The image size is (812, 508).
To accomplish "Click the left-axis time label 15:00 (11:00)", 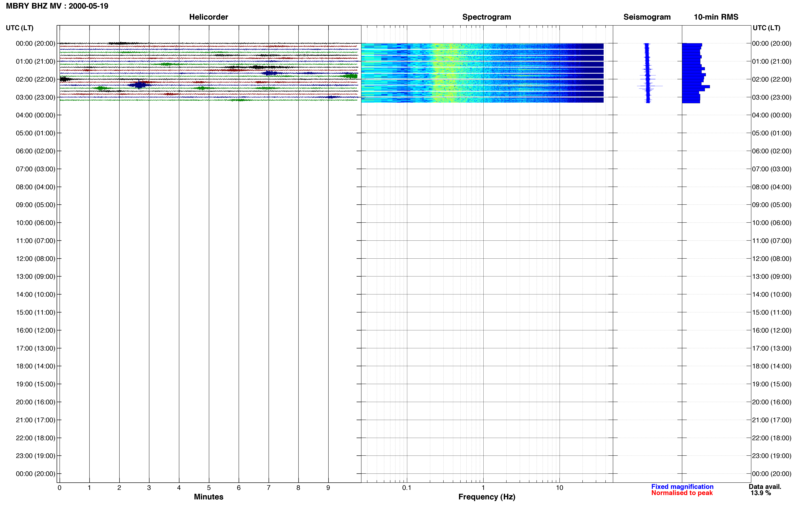I will coord(36,313).
